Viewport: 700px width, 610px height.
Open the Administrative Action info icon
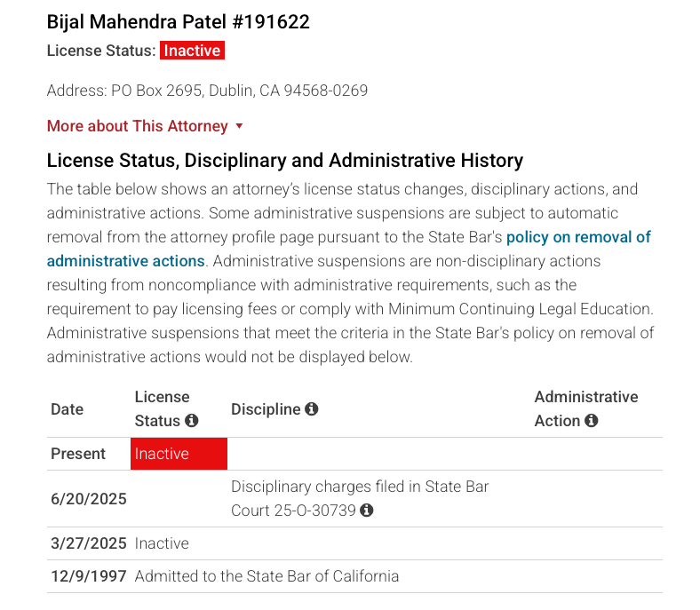click(592, 421)
